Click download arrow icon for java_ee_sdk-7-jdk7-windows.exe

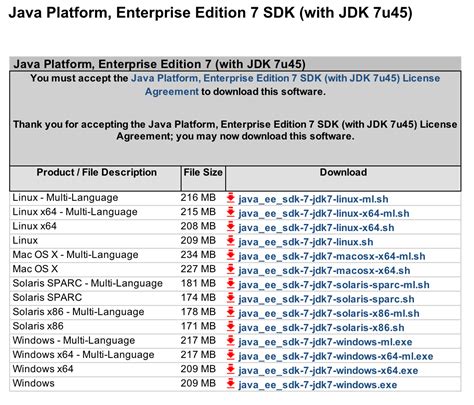pos(231,384)
